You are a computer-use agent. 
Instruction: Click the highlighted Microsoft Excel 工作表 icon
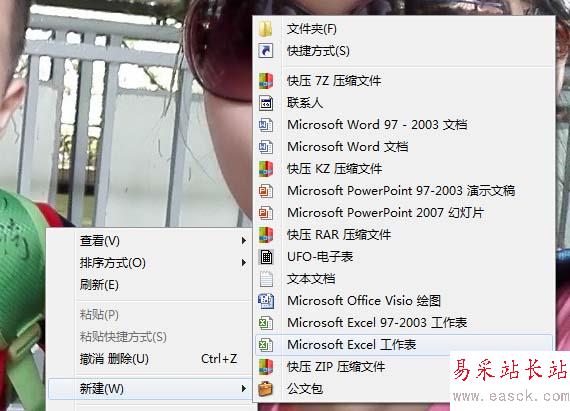[266, 344]
